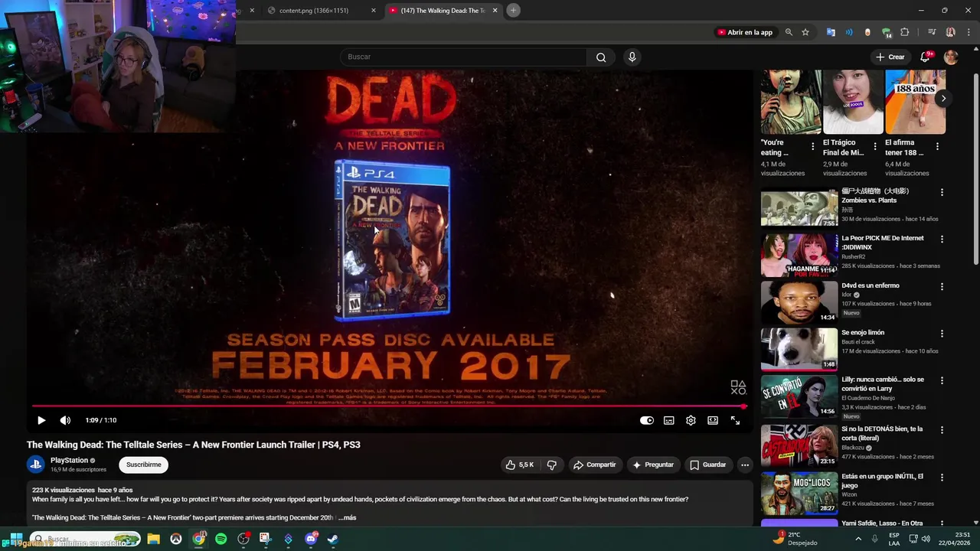Open Spotify from the taskbar

click(220, 539)
